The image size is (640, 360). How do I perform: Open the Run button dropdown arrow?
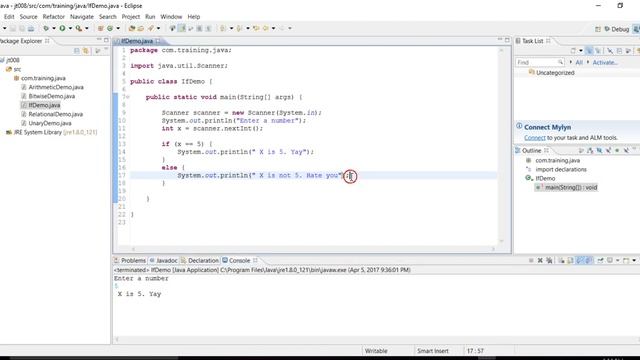click(x=70, y=28)
